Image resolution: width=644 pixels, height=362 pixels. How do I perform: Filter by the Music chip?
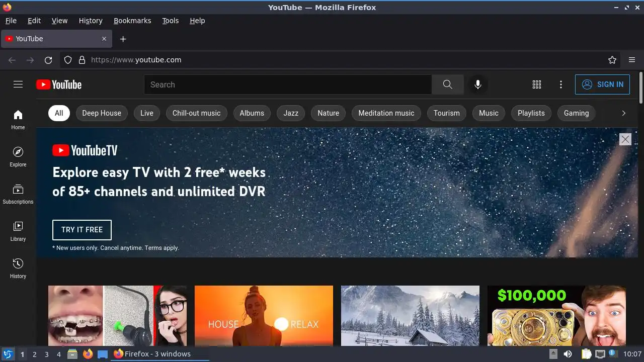489,113
